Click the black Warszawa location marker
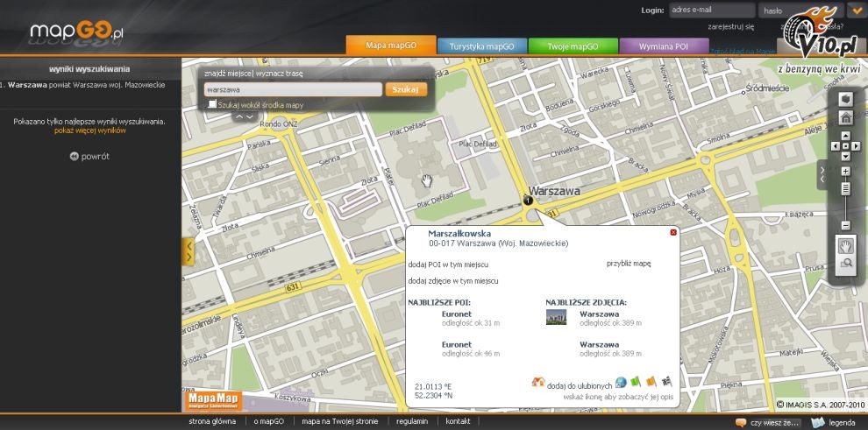The width and height of the screenshot is (868, 430). 528,200
